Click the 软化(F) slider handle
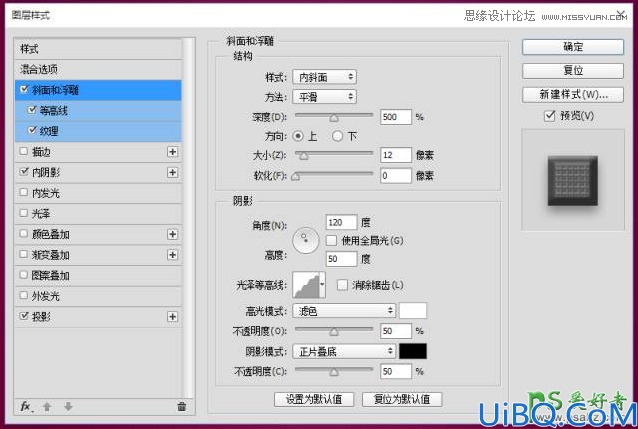The image size is (638, 429). [296, 177]
